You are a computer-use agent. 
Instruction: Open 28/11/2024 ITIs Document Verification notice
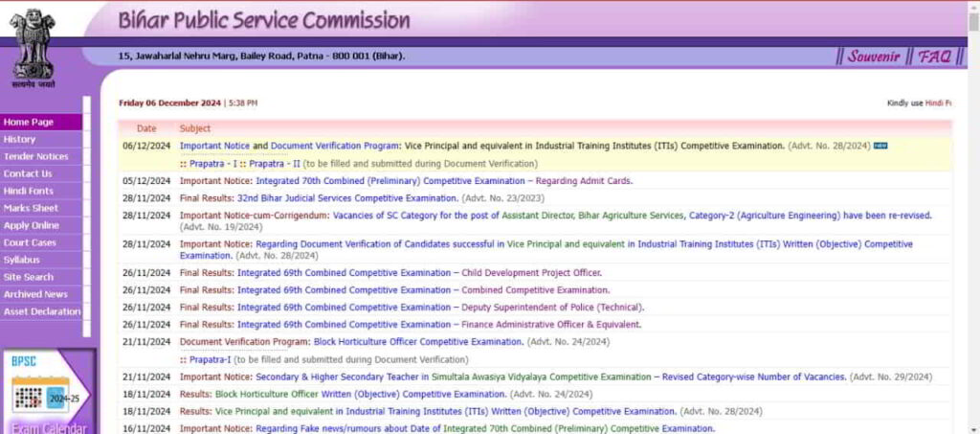pyautogui.click(x=546, y=249)
